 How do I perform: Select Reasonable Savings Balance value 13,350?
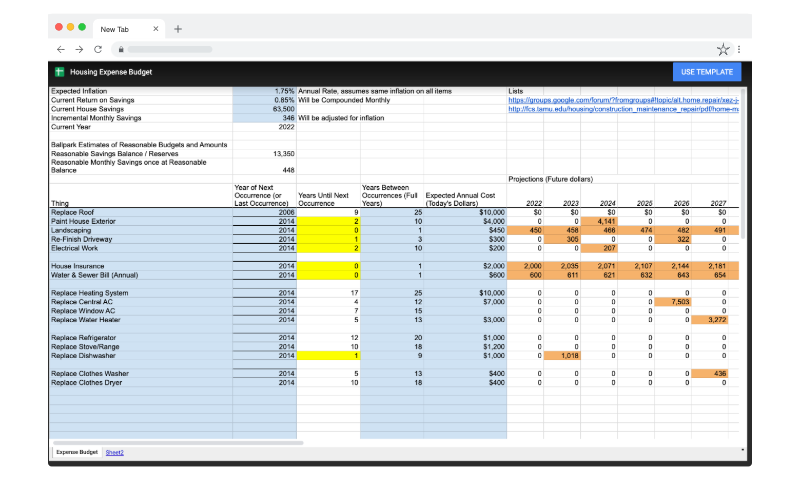(x=264, y=154)
